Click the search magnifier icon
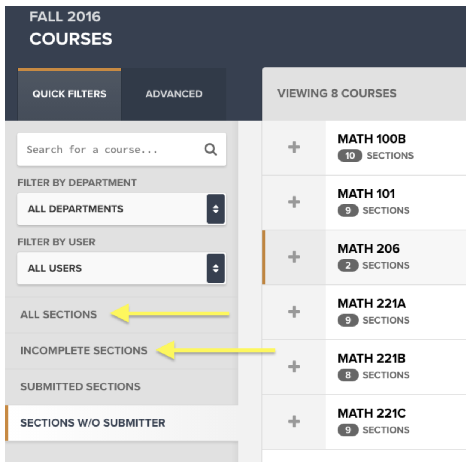476x466 pixels. pyautogui.click(x=210, y=150)
